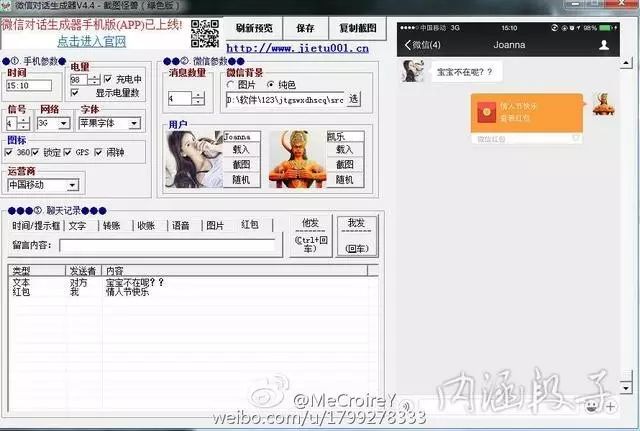Click the 复制截图 button
The height and width of the screenshot is (431, 640).
[x=358, y=28]
